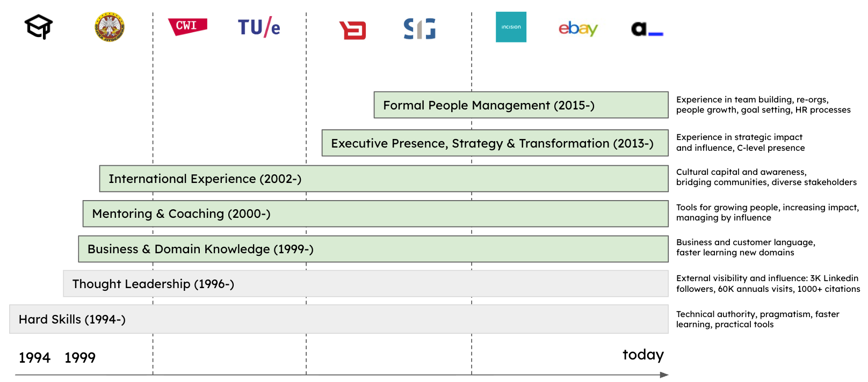Click the graduation cap icon
The height and width of the screenshot is (382, 868).
point(39,27)
